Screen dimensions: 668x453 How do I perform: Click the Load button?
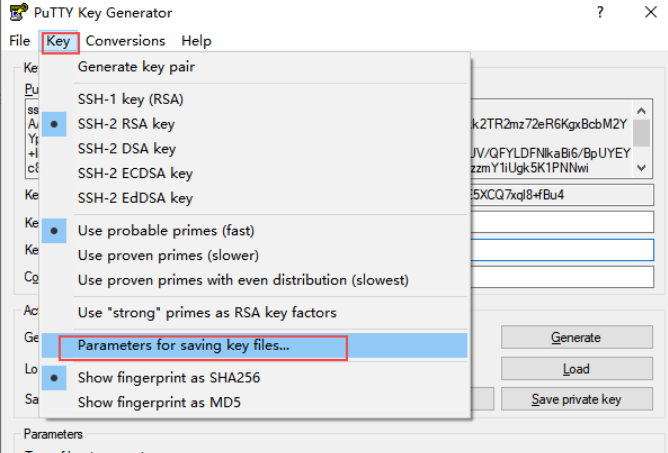(x=575, y=369)
